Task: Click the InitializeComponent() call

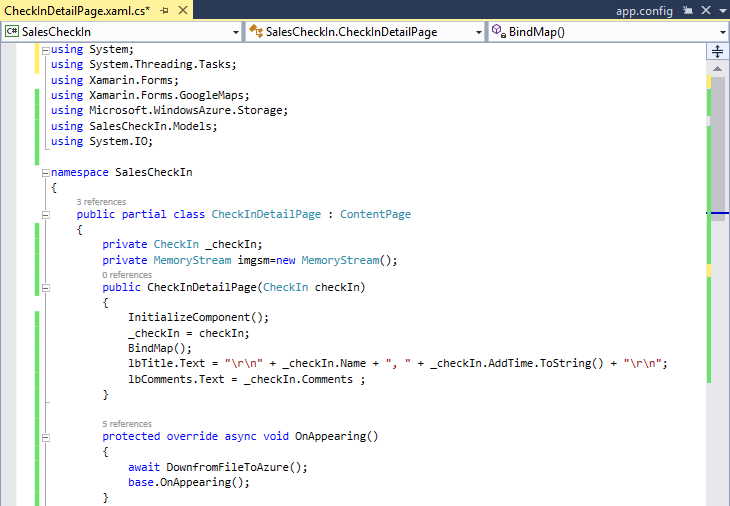Action: coord(198,317)
